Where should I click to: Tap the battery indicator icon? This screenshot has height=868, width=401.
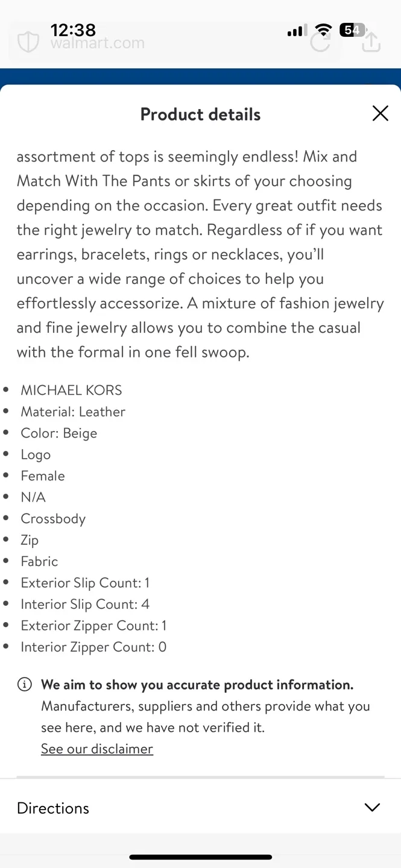tap(352, 30)
